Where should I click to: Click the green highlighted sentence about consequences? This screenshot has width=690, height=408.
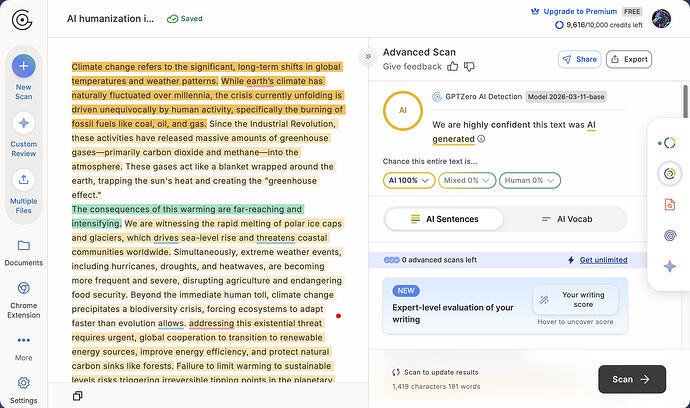click(187, 216)
